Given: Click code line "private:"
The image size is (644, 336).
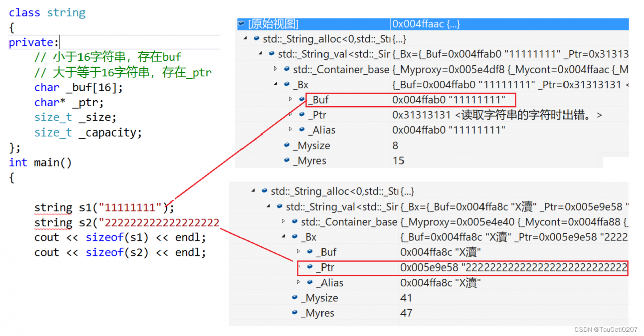Looking at the screenshot, I should (x=34, y=42).
